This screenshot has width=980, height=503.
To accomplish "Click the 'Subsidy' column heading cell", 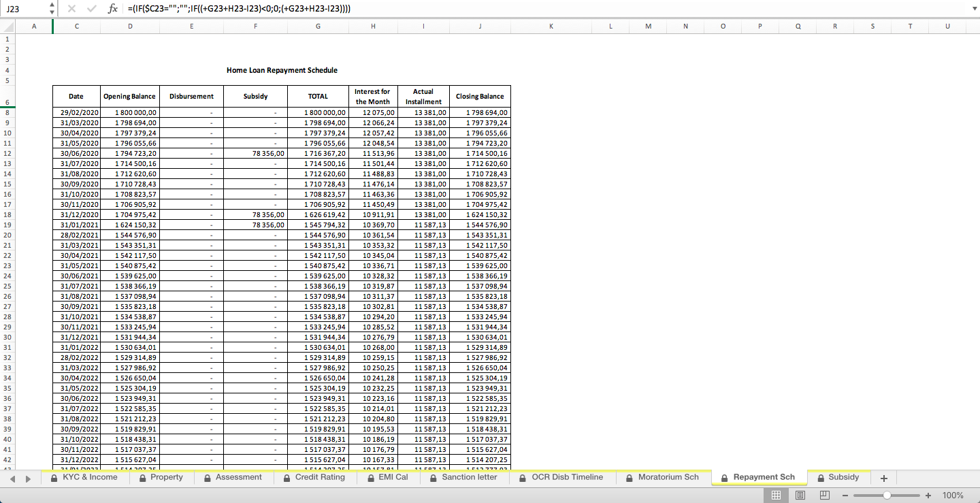I will click(255, 96).
